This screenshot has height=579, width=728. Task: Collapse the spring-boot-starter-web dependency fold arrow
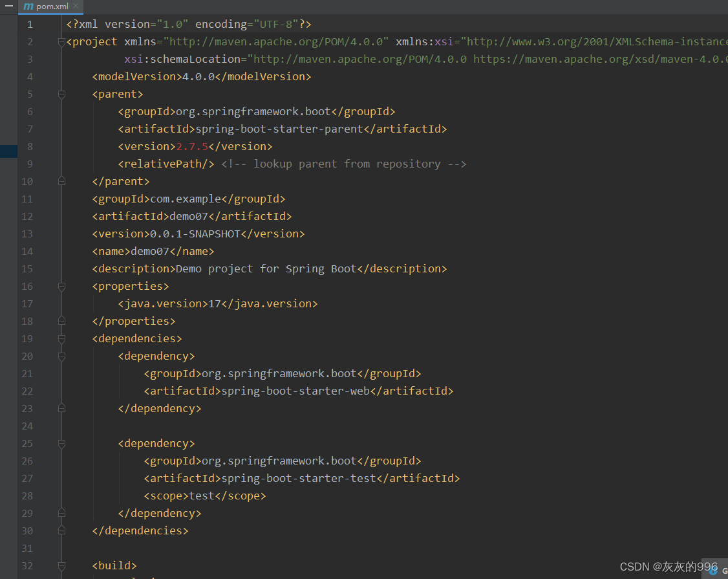point(61,356)
